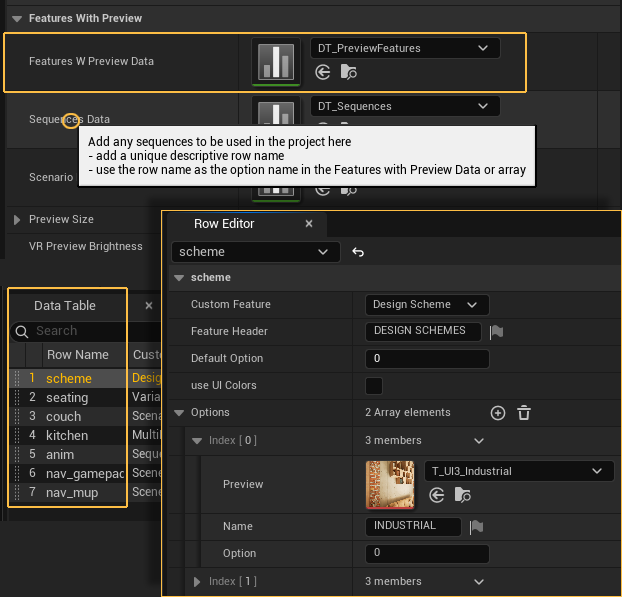Browse to T_UI3_Industrial in Content Browser
Screen dimensions: 622x597
click(461, 495)
